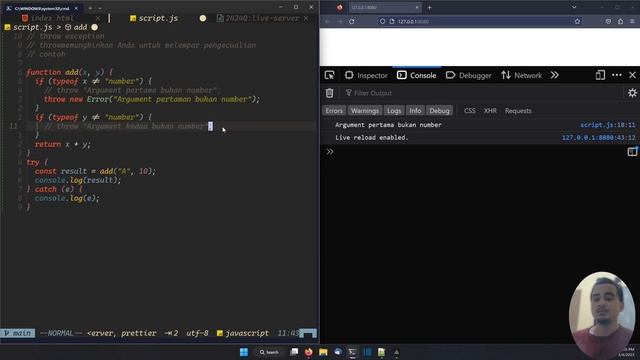Close the cmd.exe terminal tab

(76, 8)
